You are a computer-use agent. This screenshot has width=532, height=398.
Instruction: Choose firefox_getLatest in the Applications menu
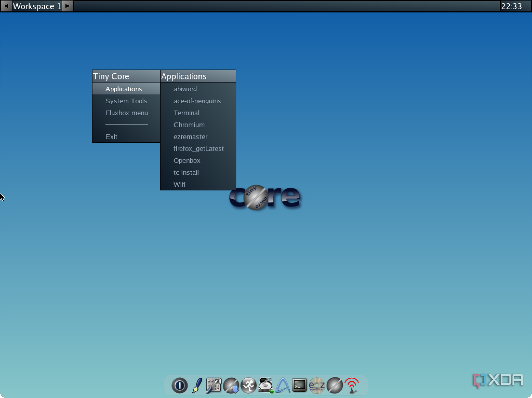198,149
